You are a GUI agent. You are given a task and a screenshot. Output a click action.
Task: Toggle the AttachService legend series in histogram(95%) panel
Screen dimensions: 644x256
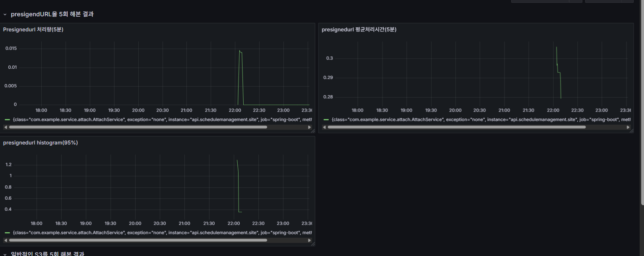point(162,233)
